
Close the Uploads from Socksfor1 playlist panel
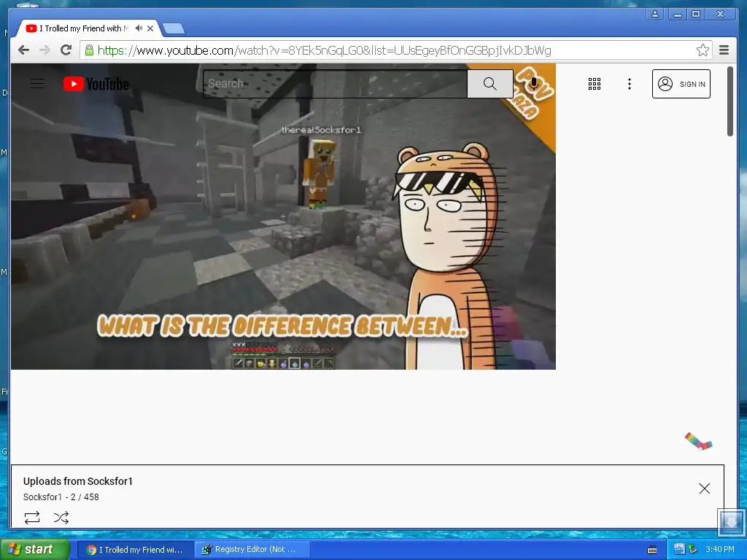[x=704, y=489]
